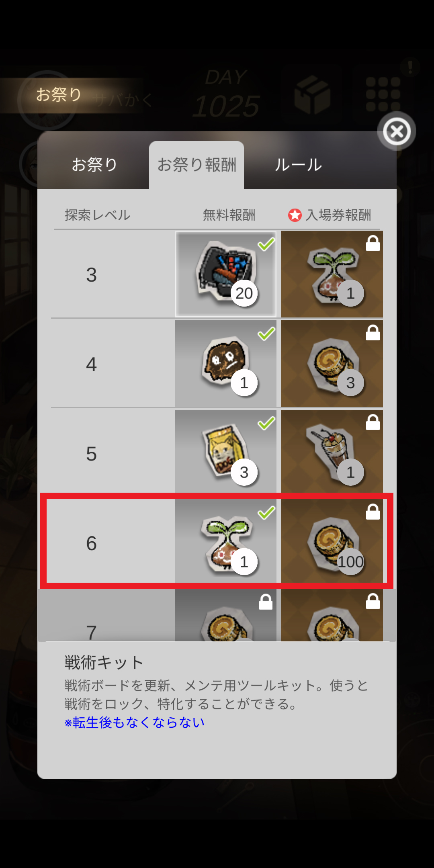434x868 pixels.
Task: Tap the blue 転生後もなくならない note
Action: pyautogui.click(x=134, y=723)
